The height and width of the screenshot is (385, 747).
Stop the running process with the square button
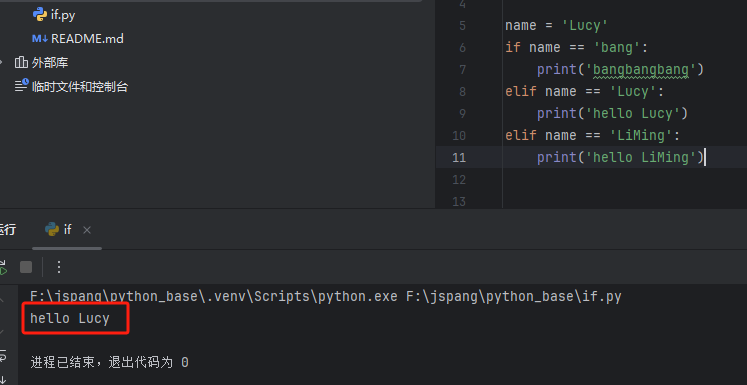[x=26, y=267]
